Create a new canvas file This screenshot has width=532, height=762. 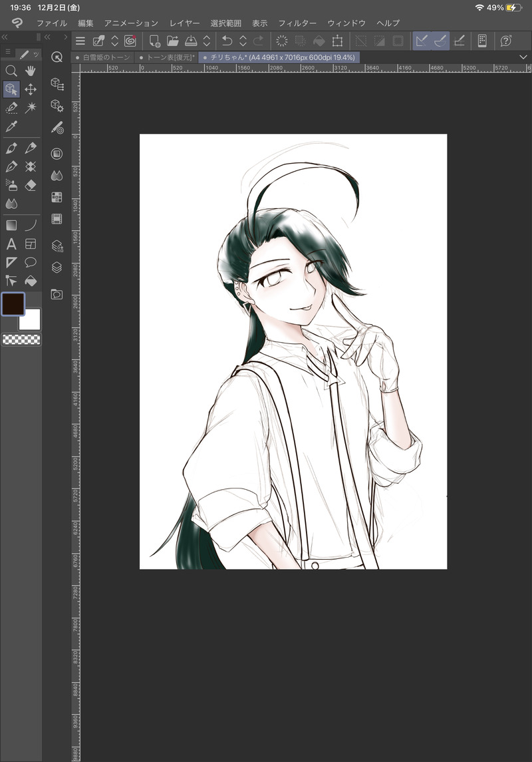(x=155, y=41)
